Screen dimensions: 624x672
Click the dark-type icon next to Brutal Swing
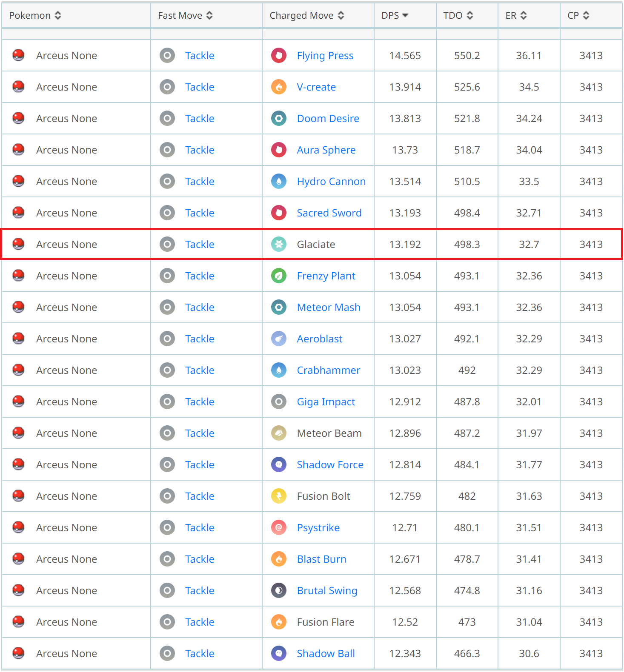click(x=279, y=590)
